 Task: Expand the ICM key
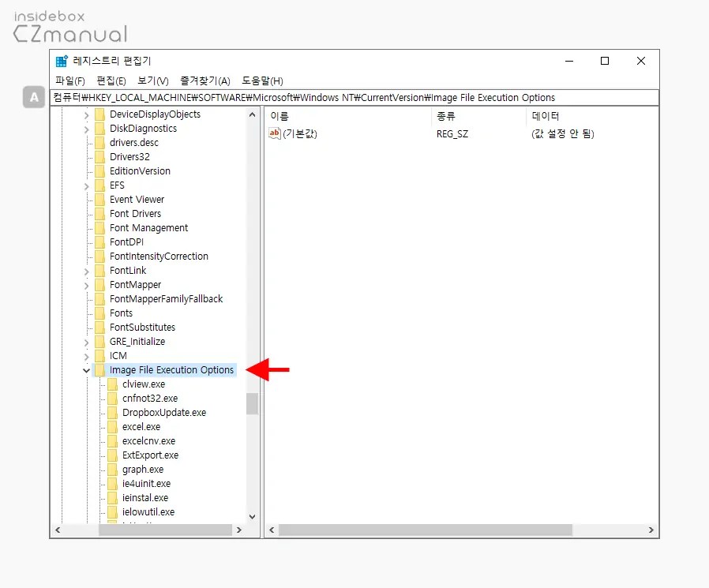click(x=86, y=357)
